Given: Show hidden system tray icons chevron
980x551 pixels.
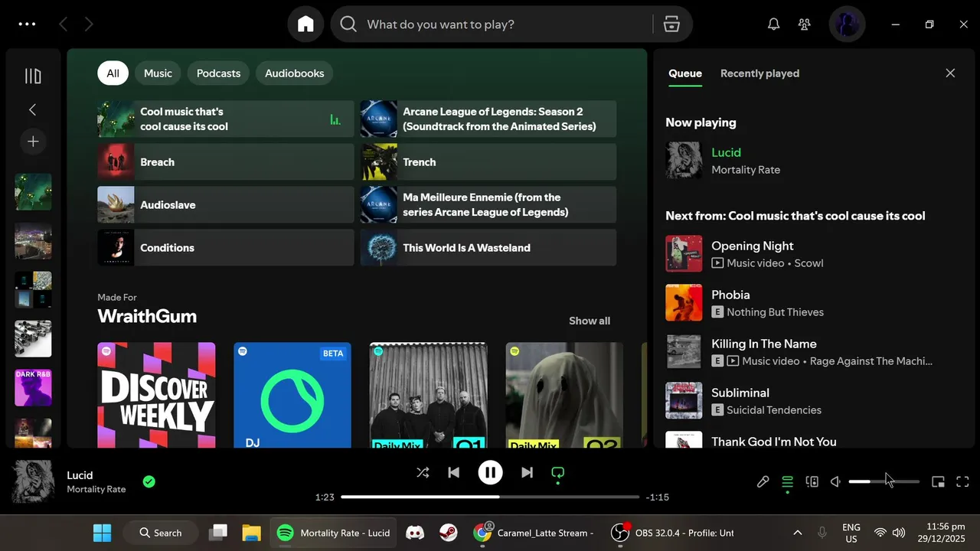Looking at the screenshot, I should coord(797,533).
